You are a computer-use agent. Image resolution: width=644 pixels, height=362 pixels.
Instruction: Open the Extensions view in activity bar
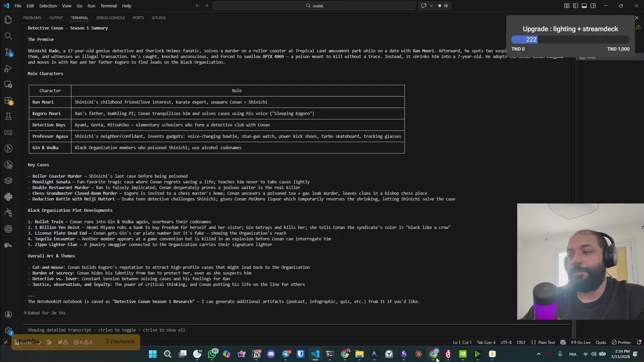[x=8, y=100]
